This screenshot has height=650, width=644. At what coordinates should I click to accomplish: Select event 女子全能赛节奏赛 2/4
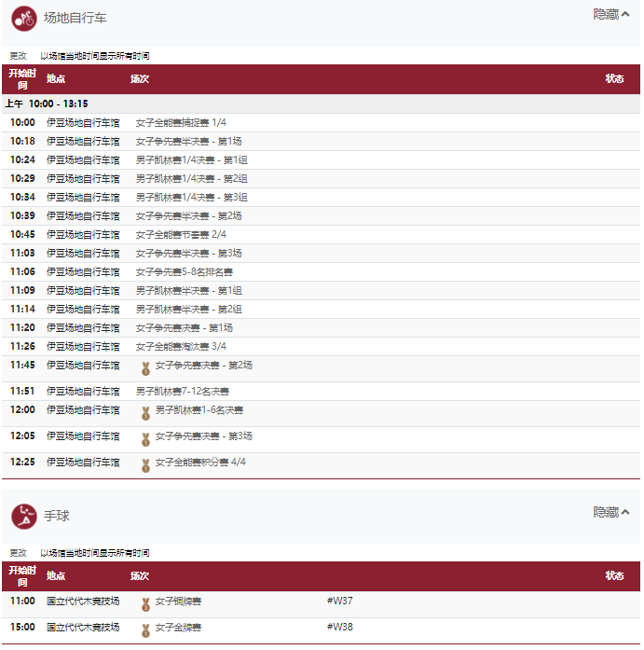(x=181, y=235)
